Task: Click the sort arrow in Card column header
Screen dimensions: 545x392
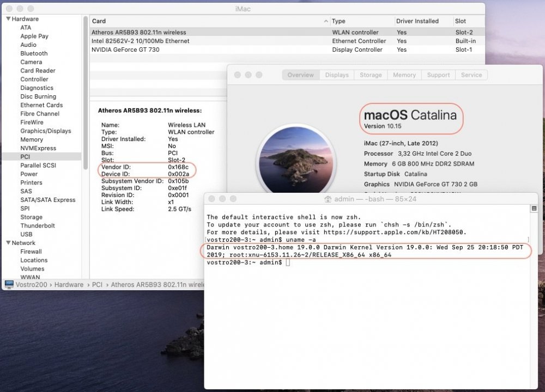Action: (x=326, y=21)
